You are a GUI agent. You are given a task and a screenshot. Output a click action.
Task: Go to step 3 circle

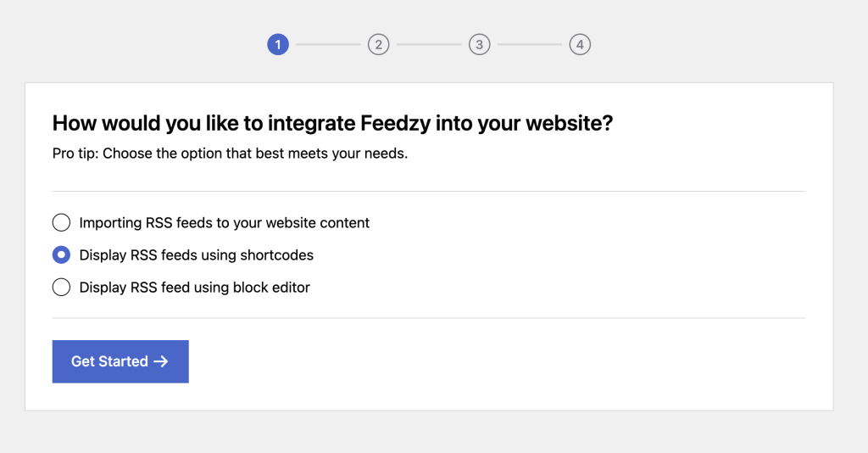[x=479, y=44]
